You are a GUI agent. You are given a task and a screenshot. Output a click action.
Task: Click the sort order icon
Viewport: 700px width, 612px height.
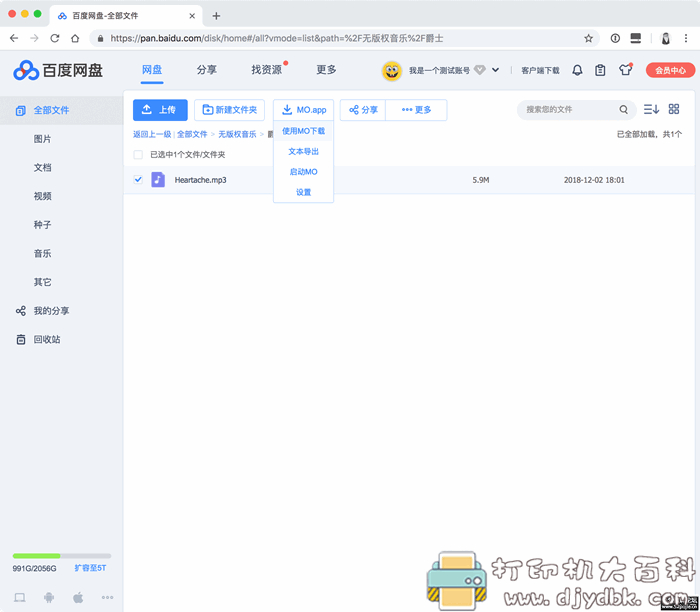point(651,109)
